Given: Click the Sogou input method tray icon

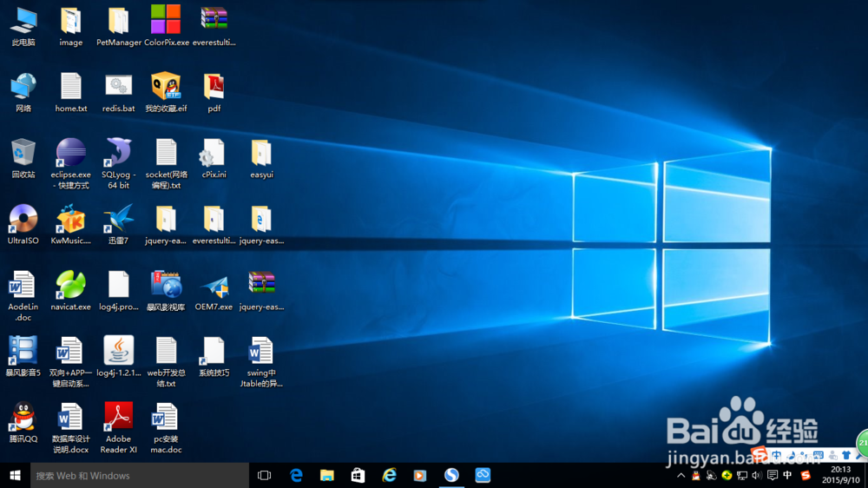Looking at the screenshot, I should pyautogui.click(x=806, y=475).
